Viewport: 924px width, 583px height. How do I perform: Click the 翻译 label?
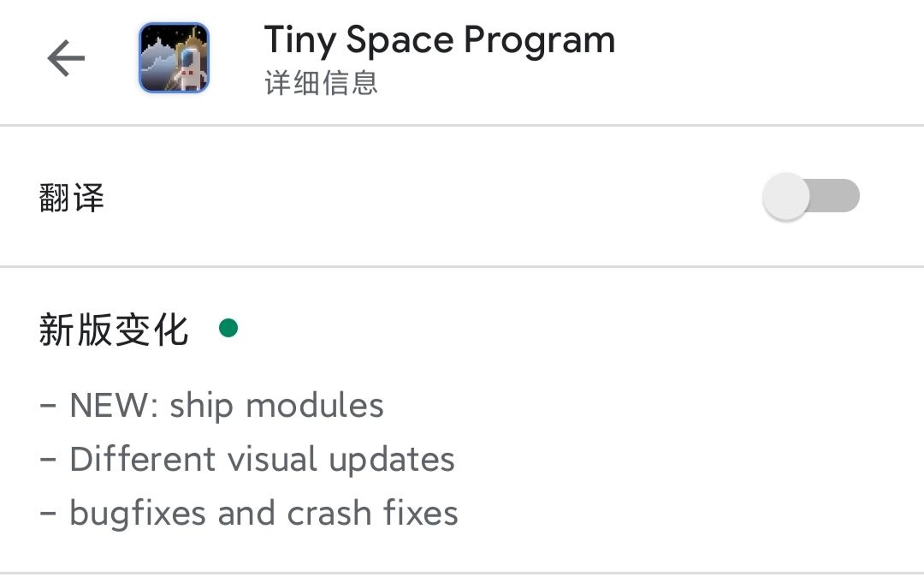[x=72, y=198]
